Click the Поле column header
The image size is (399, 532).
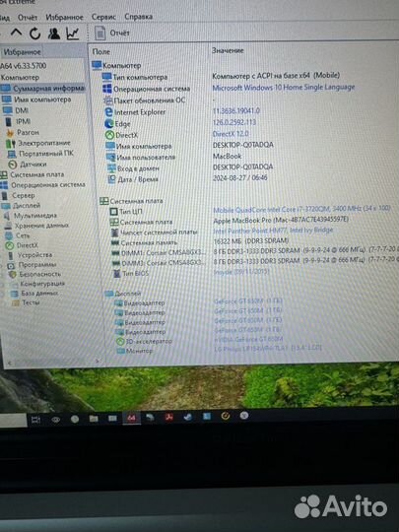pos(101,51)
